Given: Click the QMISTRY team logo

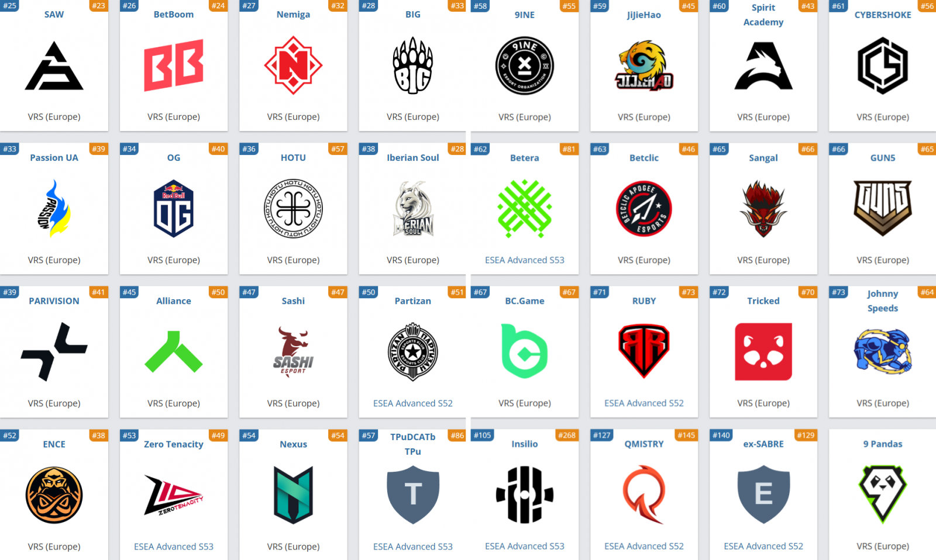Looking at the screenshot, I should click(644, 495).
